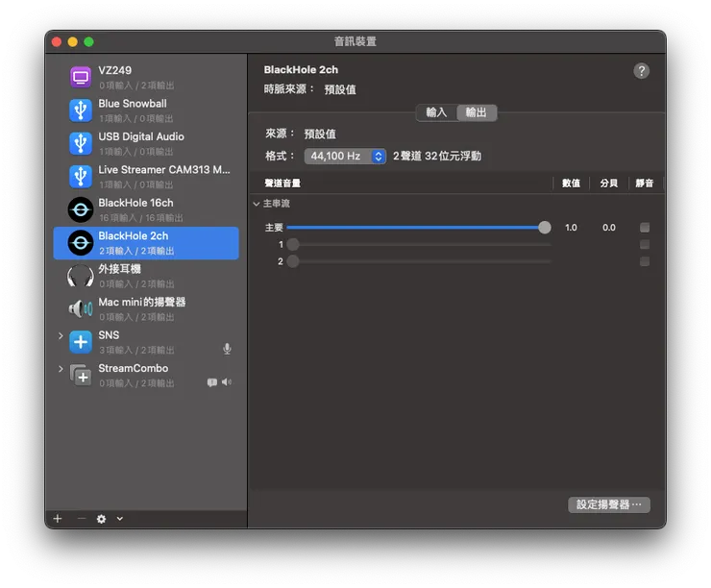Click the channel 2 volume slider
The height and width of the screenshot is (588, 711).
point(419,261)
